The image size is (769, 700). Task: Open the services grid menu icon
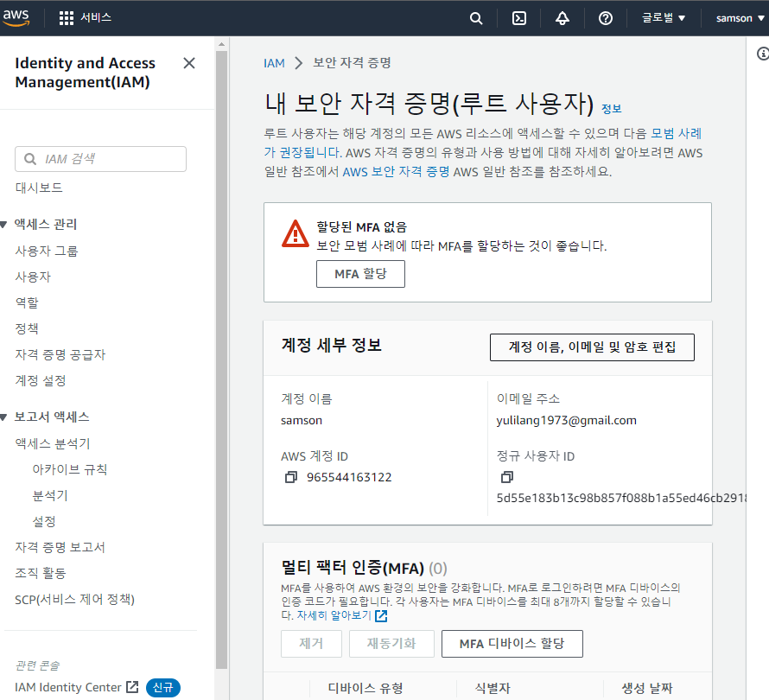click(x=67, y=18)
